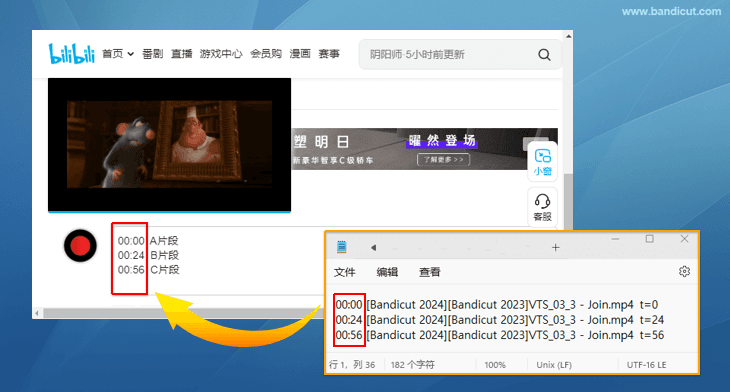Open 游戏中心 in the nav bar
The height and width of the screenshot is (392, 730).
pos(221,54)
